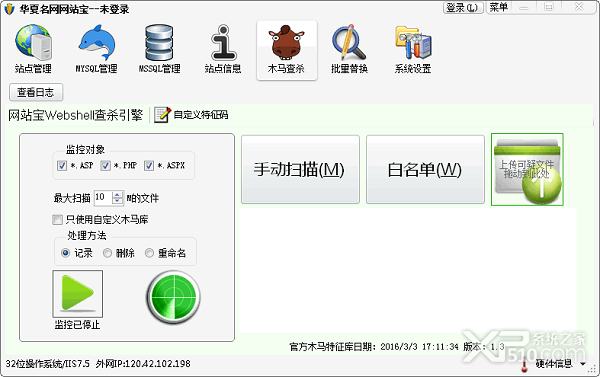This screenshot has height=377, width=600.
Task: Open 站点管理 site management
Action: click(x=33, y=49)
